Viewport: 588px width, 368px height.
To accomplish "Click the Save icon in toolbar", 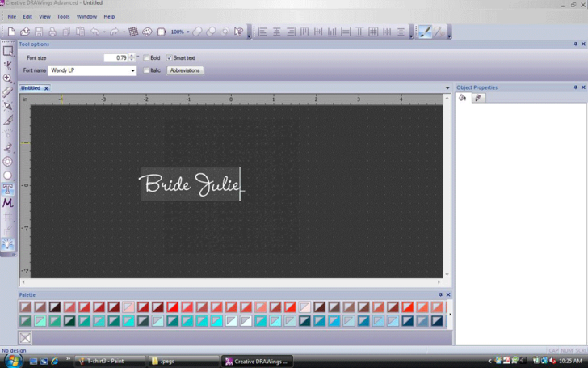I will click(x=39, y=32).
